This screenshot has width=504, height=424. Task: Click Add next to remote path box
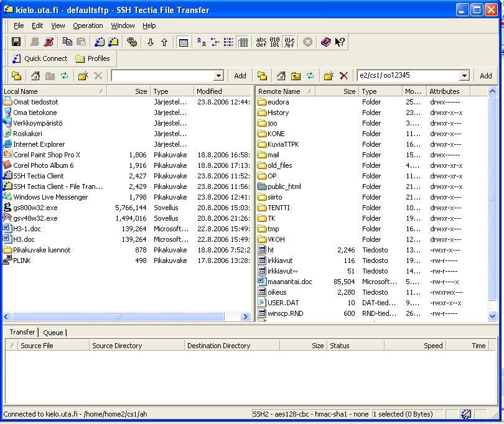point(486,76)
